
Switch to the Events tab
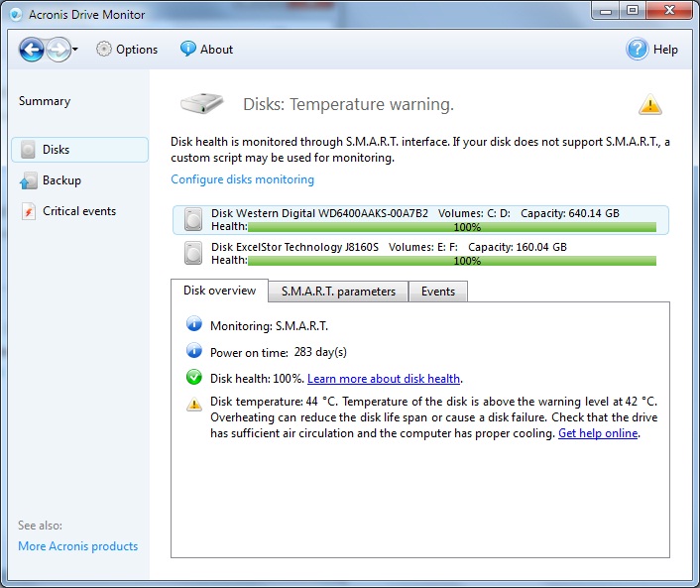438,292
